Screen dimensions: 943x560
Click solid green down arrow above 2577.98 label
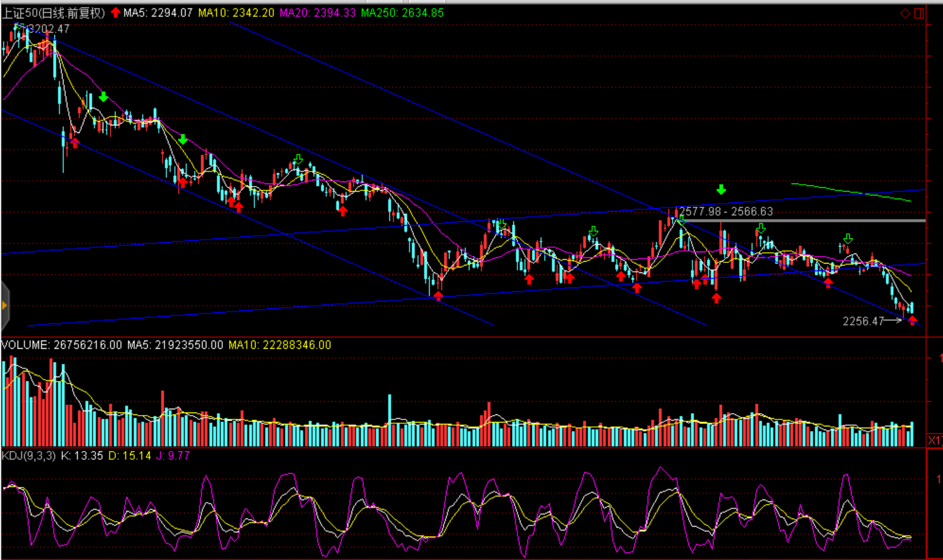721,190
